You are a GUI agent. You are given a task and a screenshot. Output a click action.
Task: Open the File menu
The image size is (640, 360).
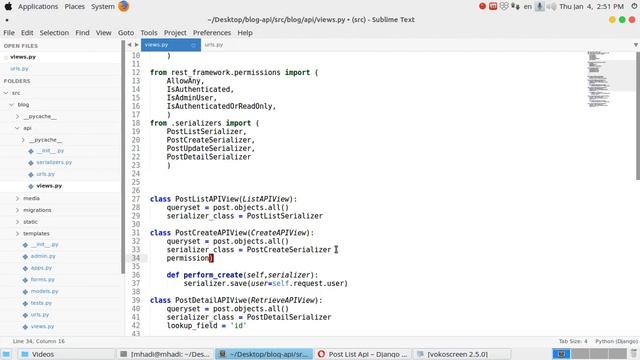click(9, 33)
